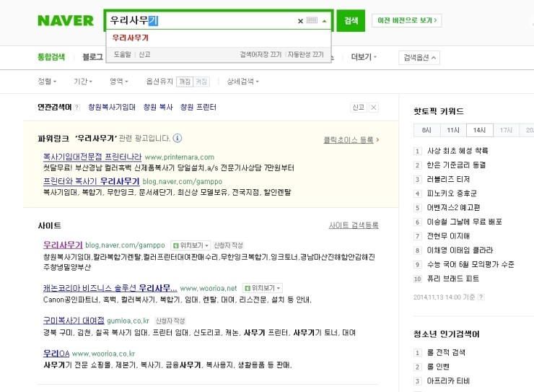Click 신고 button in related searches row
This screenshot has width=534, height=392.
(x=358, y=108)
